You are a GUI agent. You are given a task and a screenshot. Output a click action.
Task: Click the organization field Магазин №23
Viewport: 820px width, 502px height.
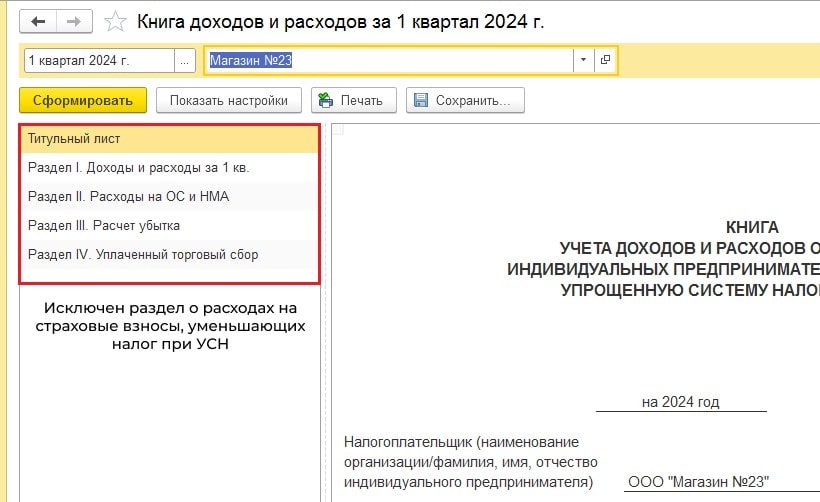[x=388, y=61]
